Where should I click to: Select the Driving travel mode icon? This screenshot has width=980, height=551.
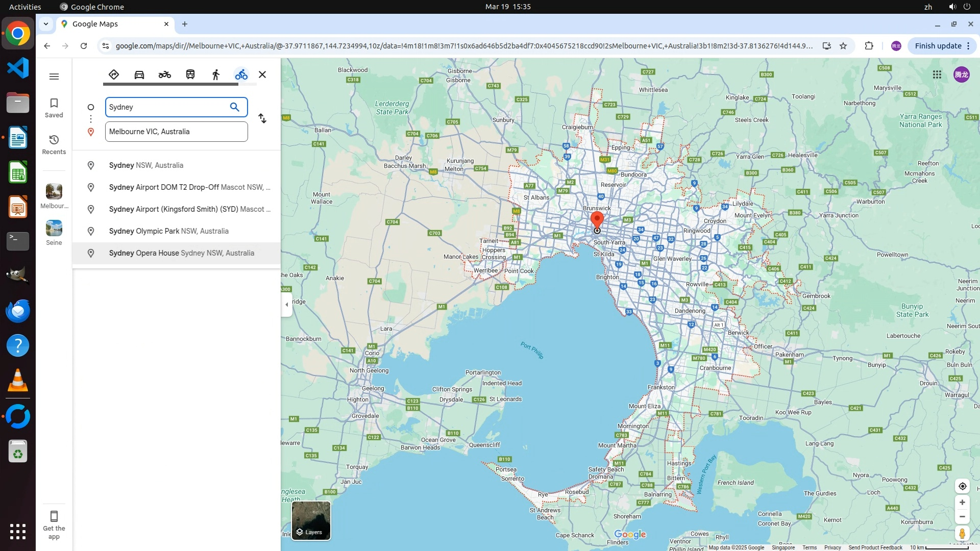coord(139,74)
